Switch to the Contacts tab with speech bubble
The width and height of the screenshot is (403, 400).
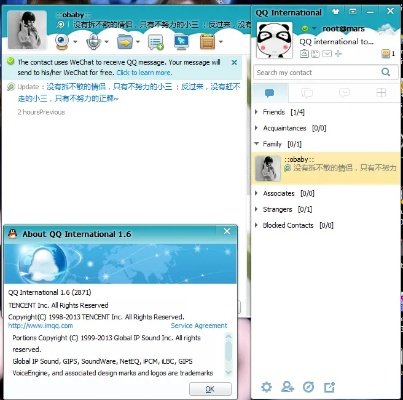click(270, 93)
